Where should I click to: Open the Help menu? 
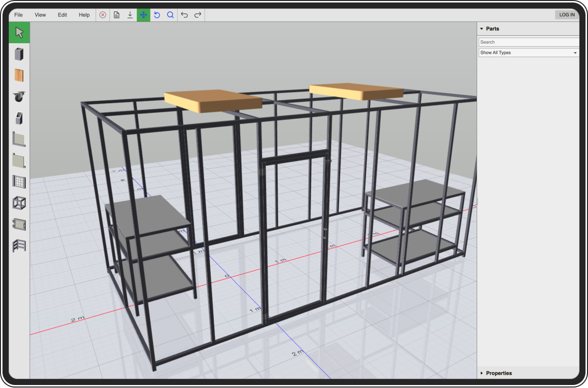pyautogui.click(x=84, y=15)
